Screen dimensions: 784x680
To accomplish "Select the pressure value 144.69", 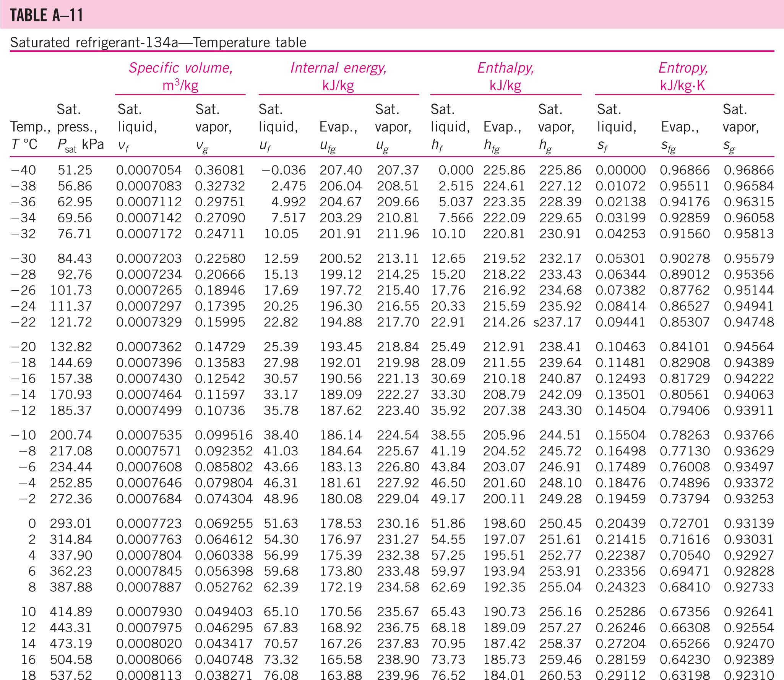I will 71,363.
